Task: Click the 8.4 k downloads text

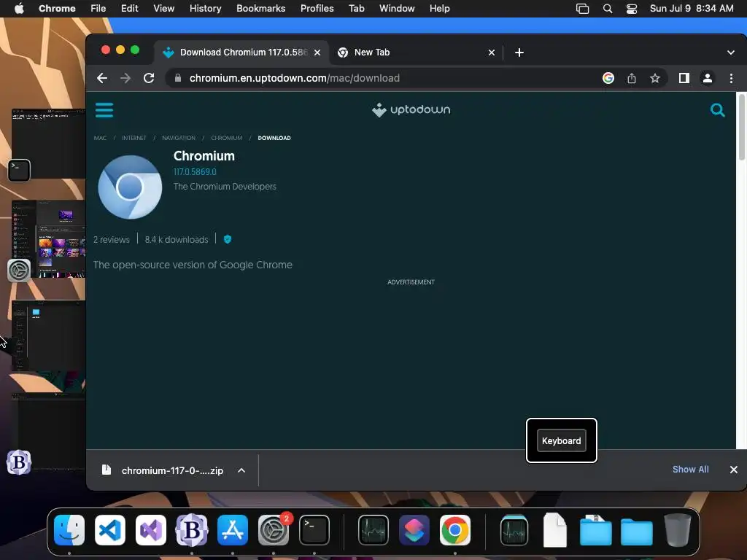Action: [x=177, y=239]
